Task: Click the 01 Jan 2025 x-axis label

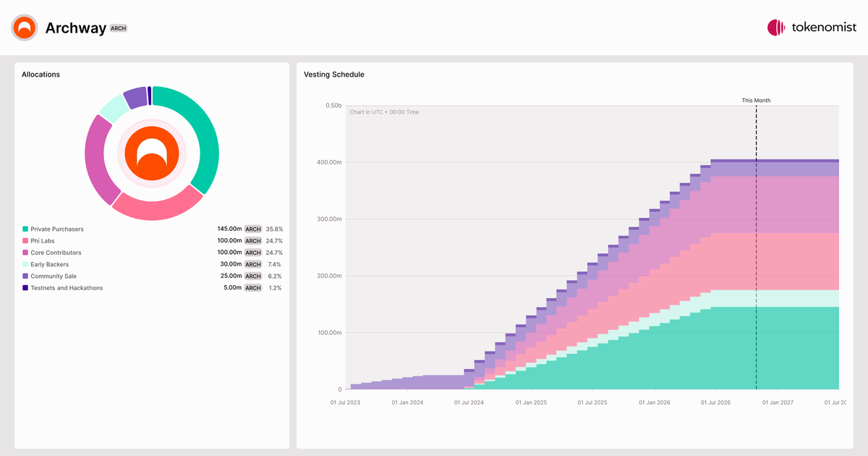Action: (x=532, y=402)
